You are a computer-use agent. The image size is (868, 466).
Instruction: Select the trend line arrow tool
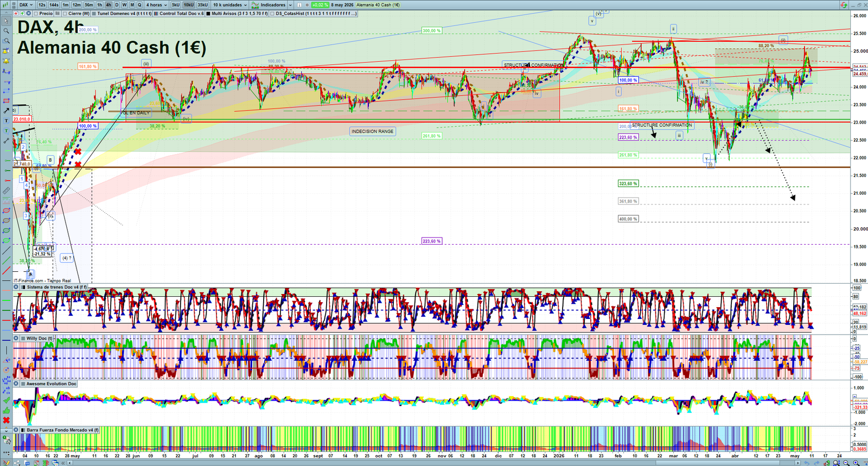tap(7, 111)
